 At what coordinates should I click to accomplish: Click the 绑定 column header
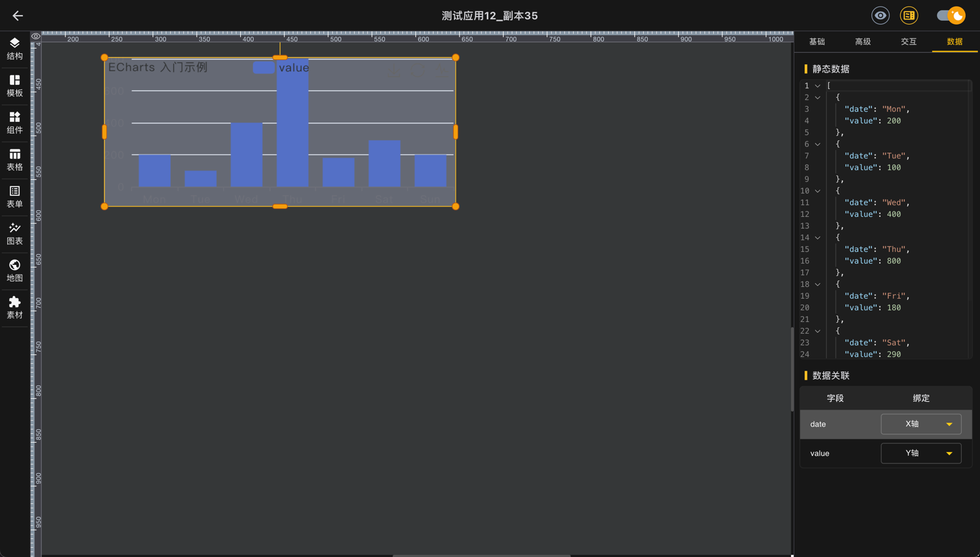point(921,398)
